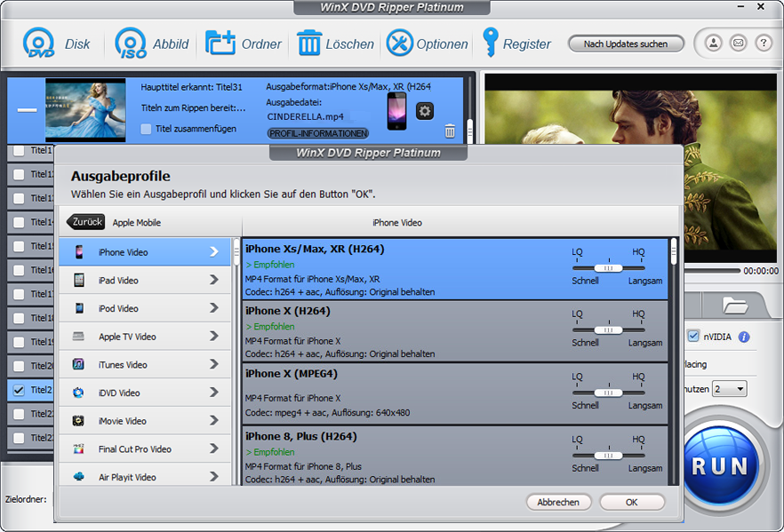The height and width of the screenshot is (532, 784).
Task: Enable the Titel zusammenfügen checkbox
Action: [146, 129]
